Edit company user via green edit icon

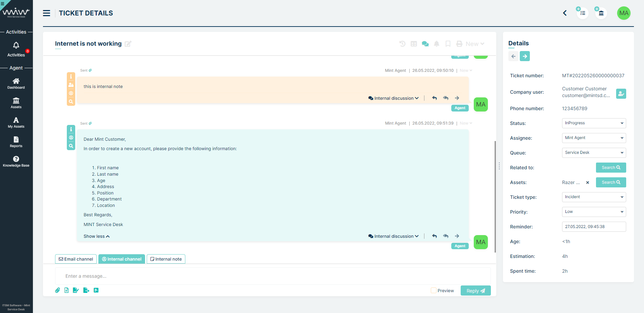click(621, 94)
